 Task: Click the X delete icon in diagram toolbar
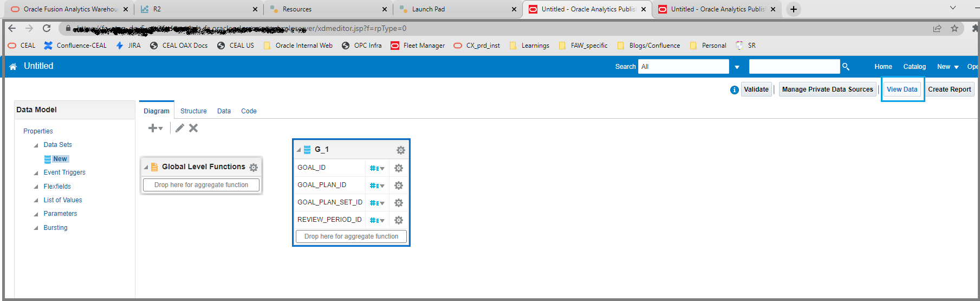click(193, 128)
